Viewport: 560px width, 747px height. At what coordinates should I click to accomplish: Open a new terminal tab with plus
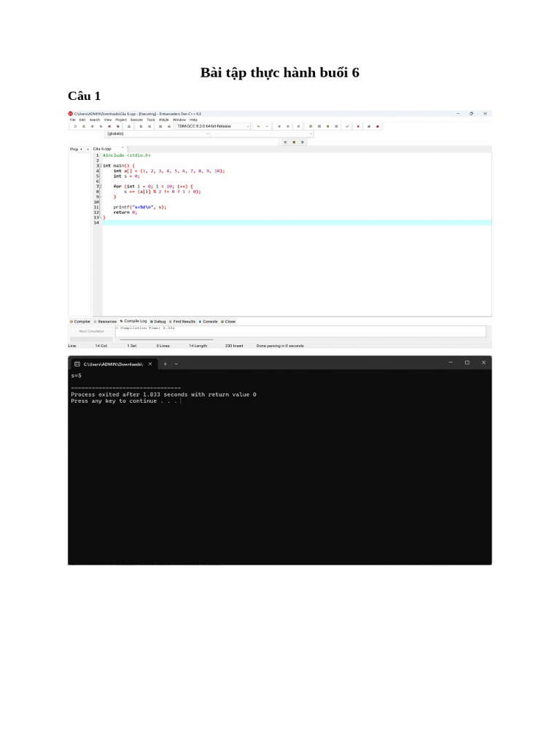pos(166,364)
